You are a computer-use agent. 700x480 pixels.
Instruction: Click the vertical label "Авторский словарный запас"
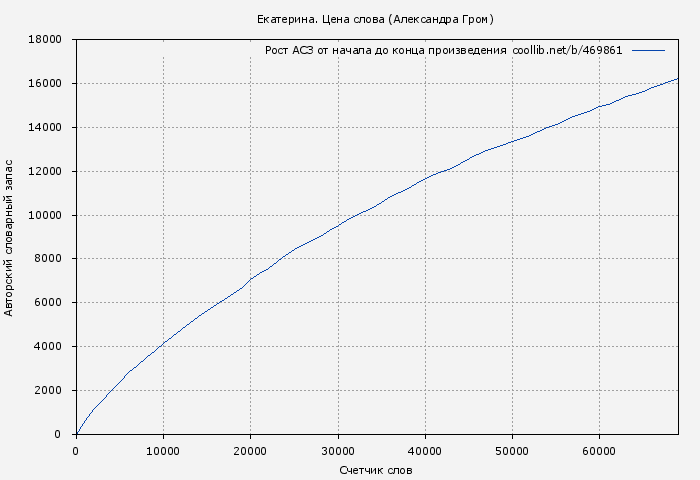pyautogui.click(x=10, y=237)
